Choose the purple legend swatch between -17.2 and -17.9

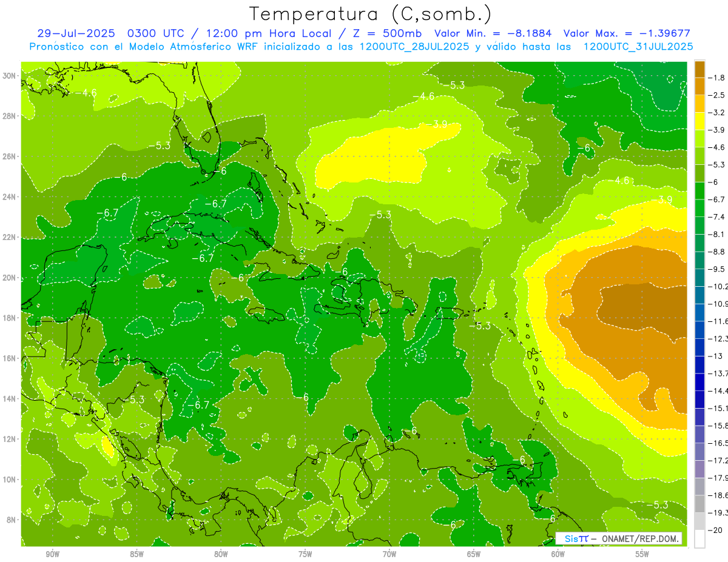699,469
